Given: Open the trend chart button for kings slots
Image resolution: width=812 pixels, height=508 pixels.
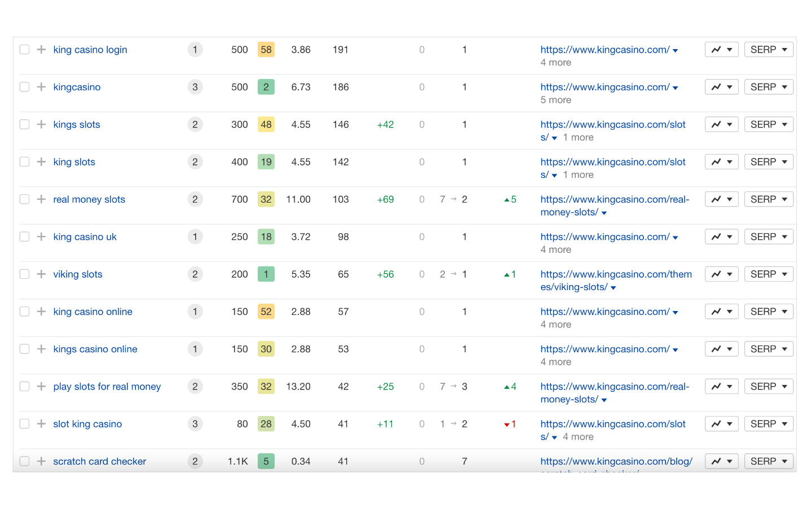Looking at the screenshot, I should tap(722, 124).
